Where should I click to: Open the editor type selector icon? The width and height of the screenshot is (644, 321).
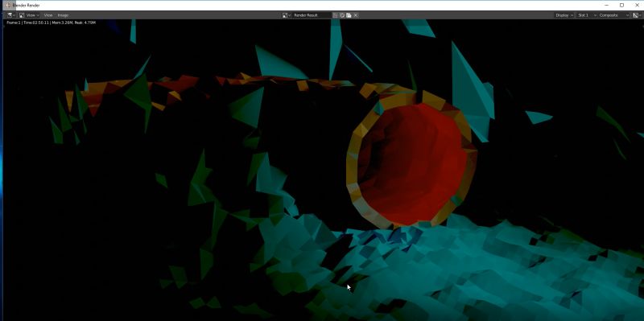click(x=11, y=15)
